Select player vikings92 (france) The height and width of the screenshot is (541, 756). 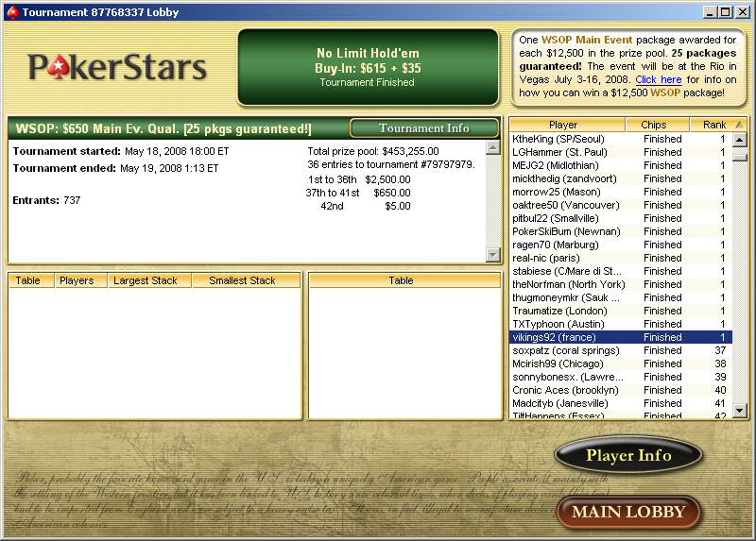pos(553,337)
